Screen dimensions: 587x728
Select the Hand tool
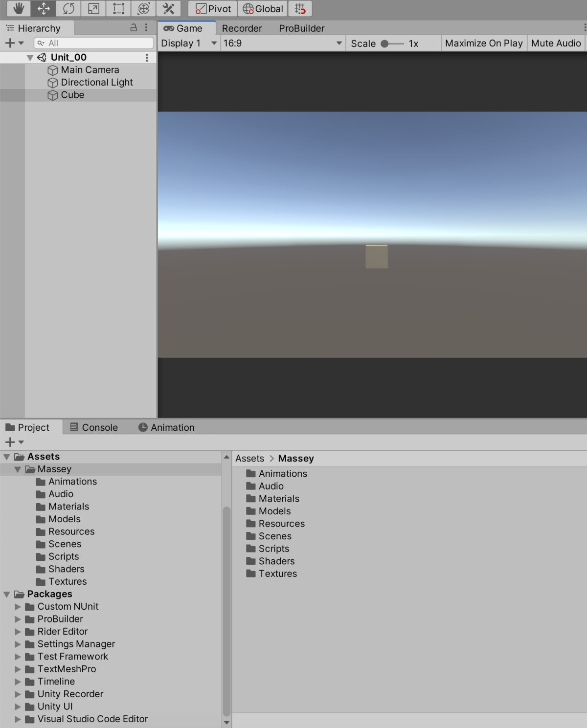(19, 9)
